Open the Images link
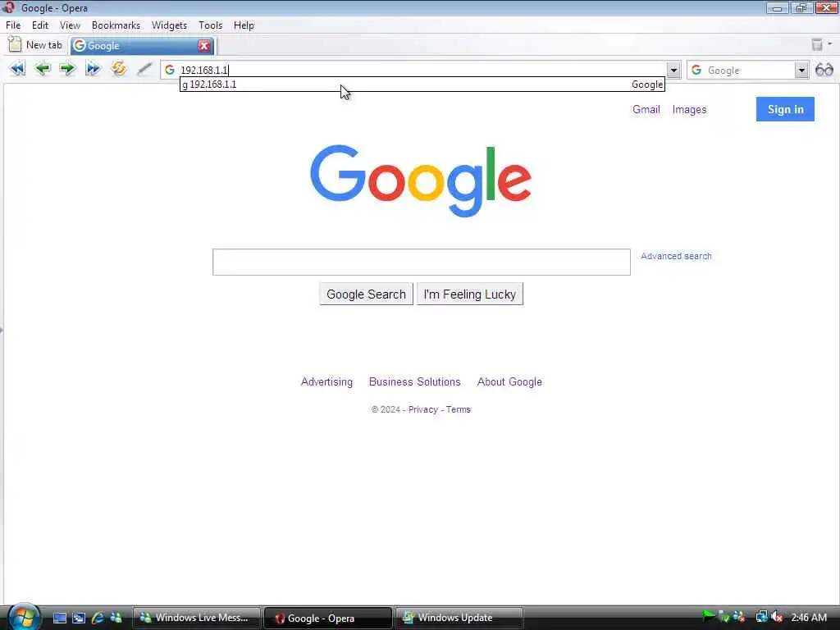840x630 pixels. (x=689, y=109)
